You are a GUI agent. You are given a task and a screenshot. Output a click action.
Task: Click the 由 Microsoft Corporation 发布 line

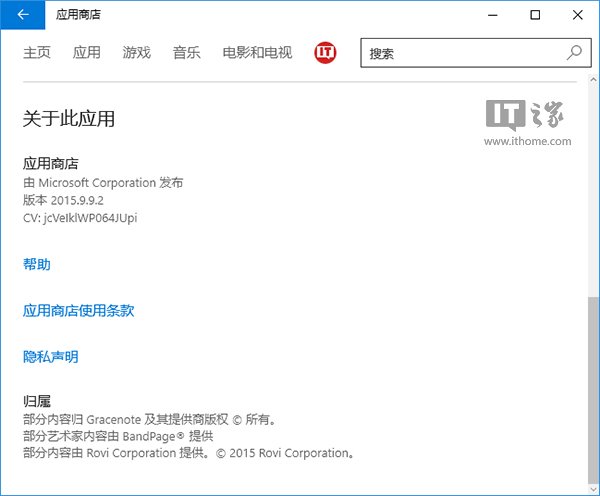point(103,183)
